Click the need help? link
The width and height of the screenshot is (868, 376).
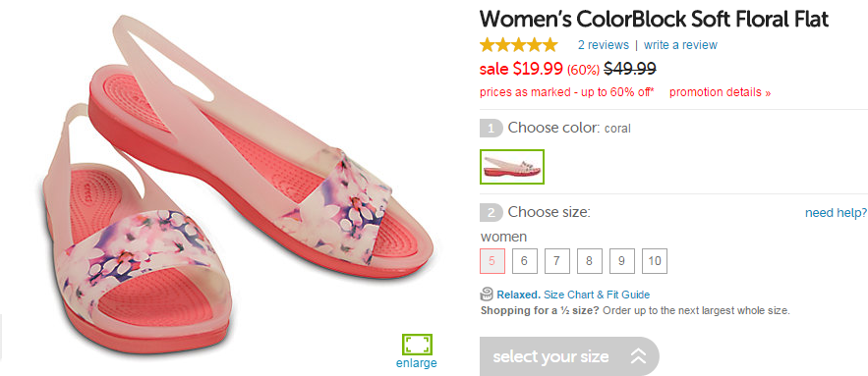(836, 213)
